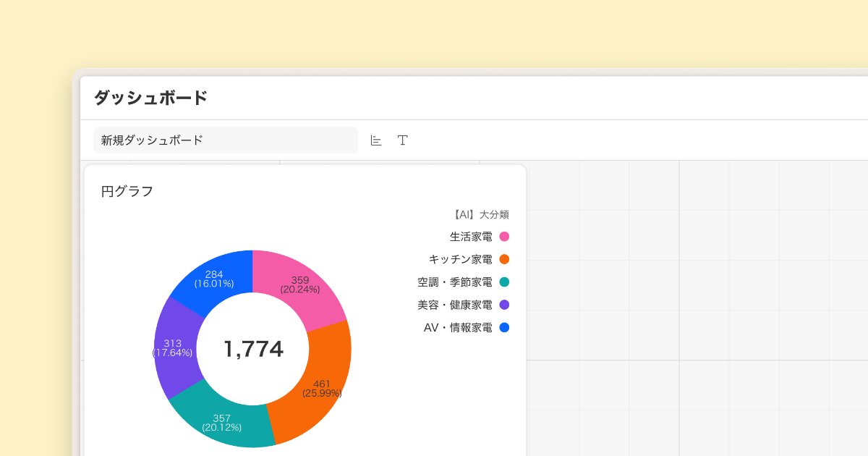Click the orange キッチン家電 legend dot
This screenshot has height=456, width=868.
pyautogui.click(x=505, y=259)
